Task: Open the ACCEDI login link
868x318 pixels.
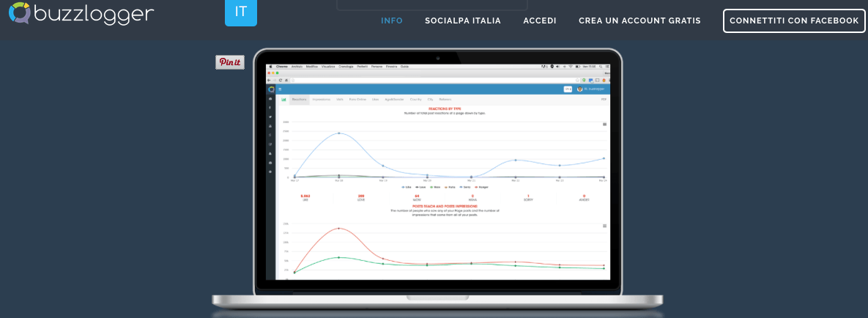Action: coord(540,21)
